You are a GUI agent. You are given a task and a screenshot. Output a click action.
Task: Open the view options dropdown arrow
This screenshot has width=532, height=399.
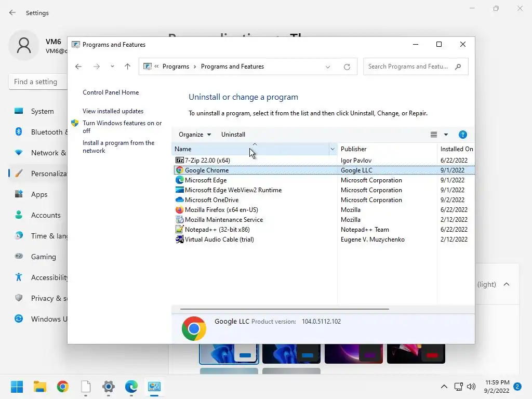tap(446, 135)
